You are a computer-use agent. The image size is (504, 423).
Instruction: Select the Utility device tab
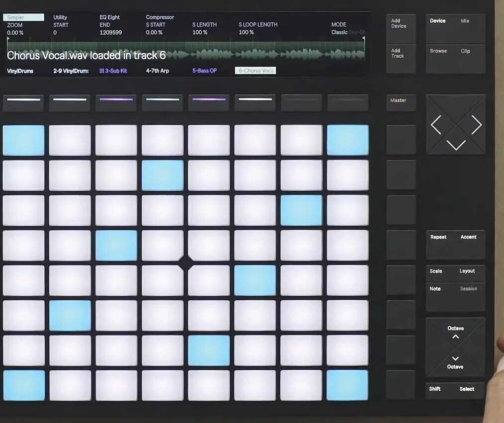click(x=60, y=17)
